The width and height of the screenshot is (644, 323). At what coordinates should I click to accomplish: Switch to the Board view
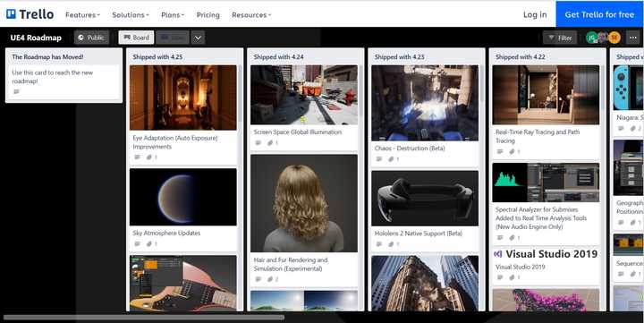(x=136, y=38)
